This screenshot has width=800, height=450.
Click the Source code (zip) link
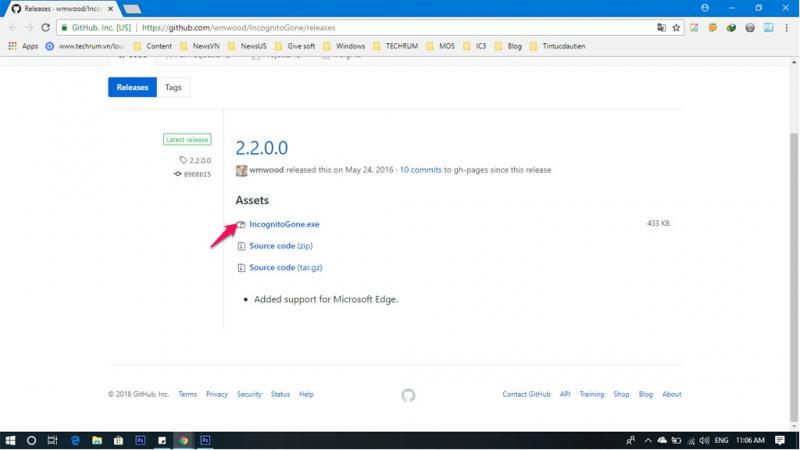280,246
